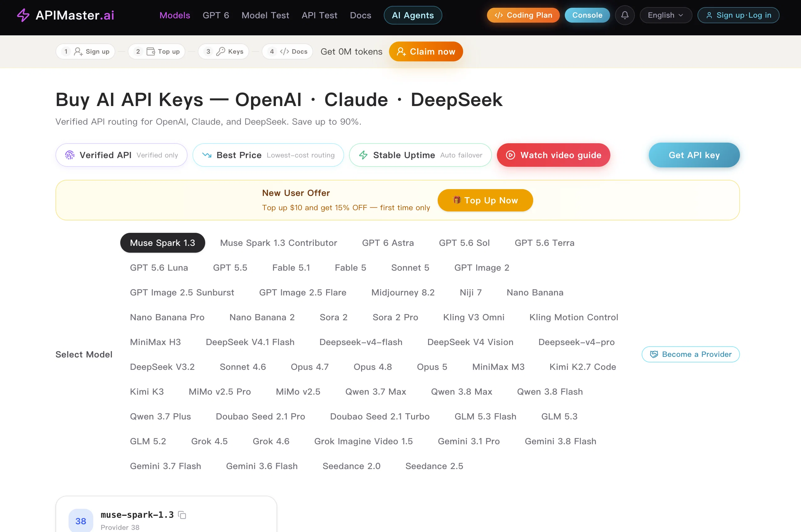Click the code icon in Coding Plan
Image resolution: width=801 pixels, height=532 pixels.
tap(498, 15)
